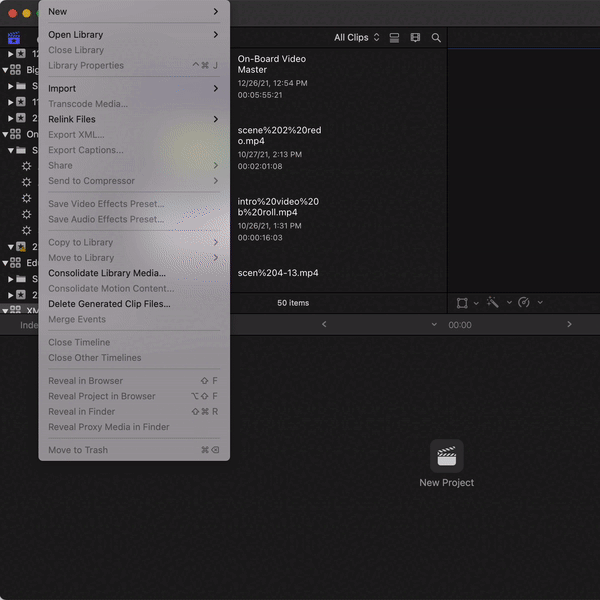Collapse the On library disclosure triangle

5,134
